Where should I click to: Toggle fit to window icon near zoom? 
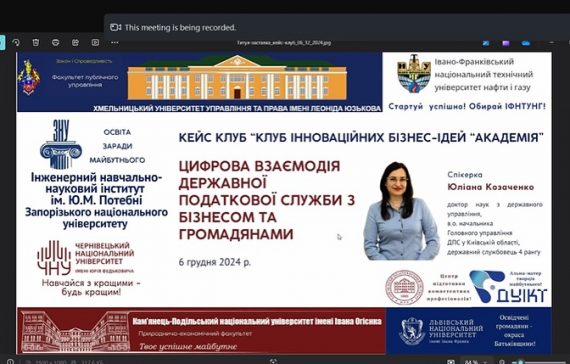[451, 361]
